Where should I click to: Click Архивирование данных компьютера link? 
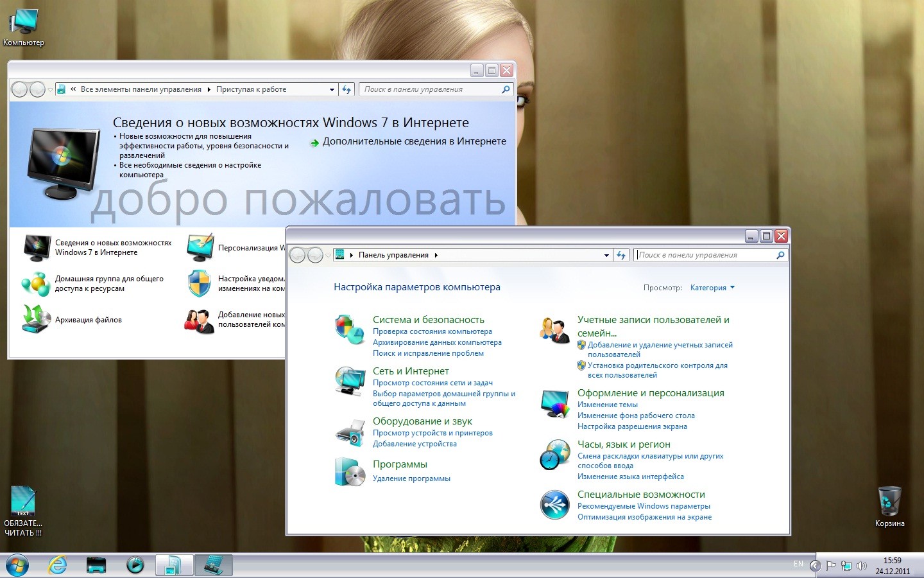coord(437,342)
